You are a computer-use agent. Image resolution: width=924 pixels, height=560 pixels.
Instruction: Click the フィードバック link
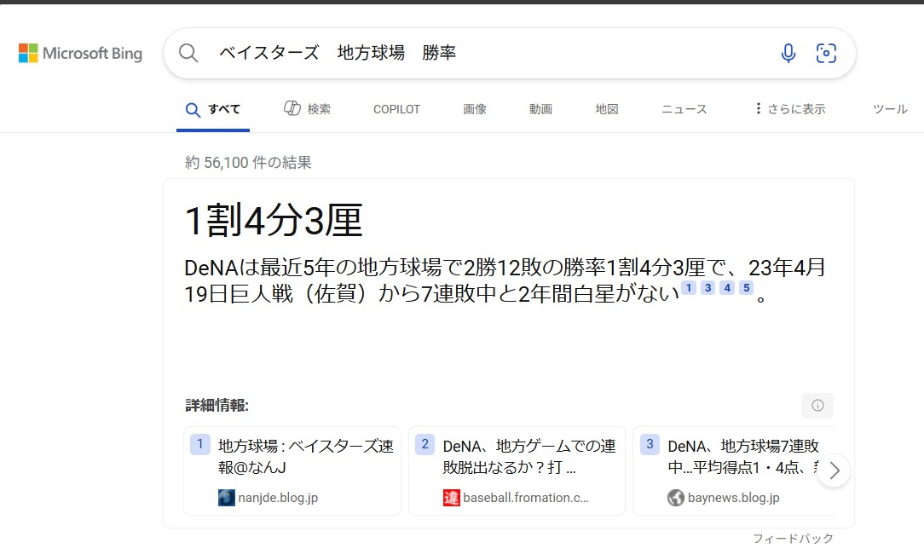[x=794, y=538]
